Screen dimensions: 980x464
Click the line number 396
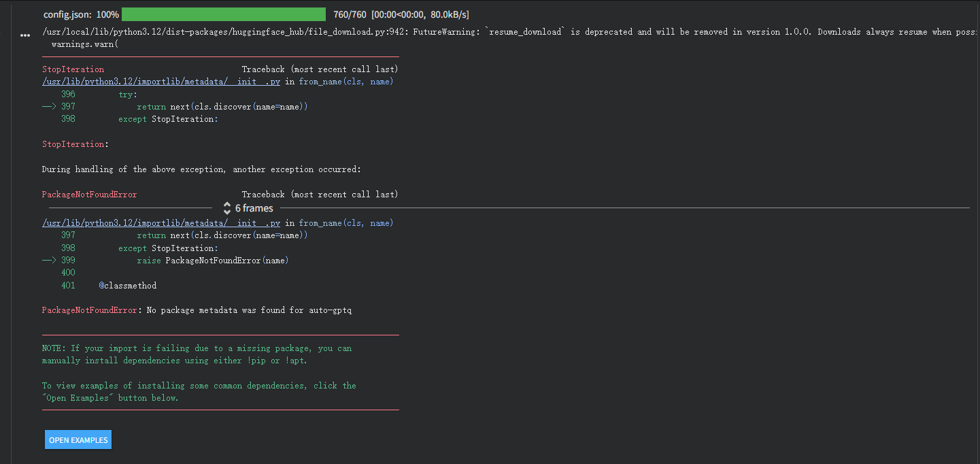[x=68, y=95]
